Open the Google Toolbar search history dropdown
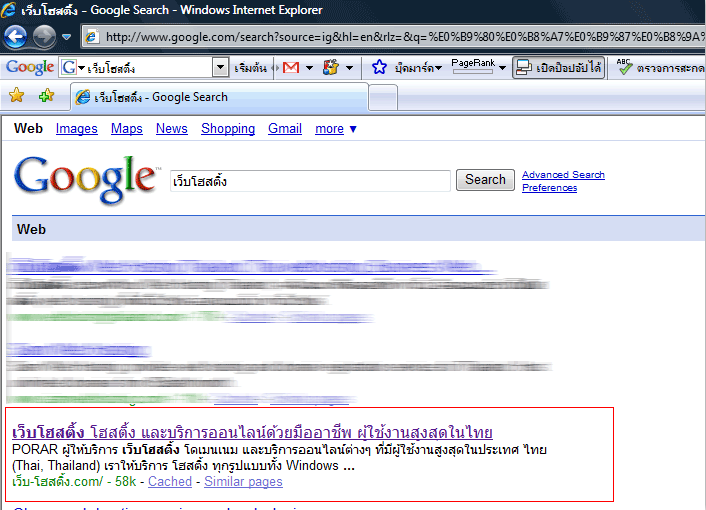706x510 pixels. click(x=220, y=68)
